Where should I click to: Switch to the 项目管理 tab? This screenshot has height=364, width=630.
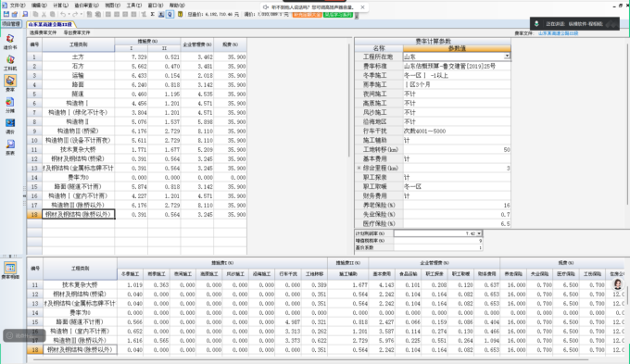pyautogui.click(x=11, y=24)
